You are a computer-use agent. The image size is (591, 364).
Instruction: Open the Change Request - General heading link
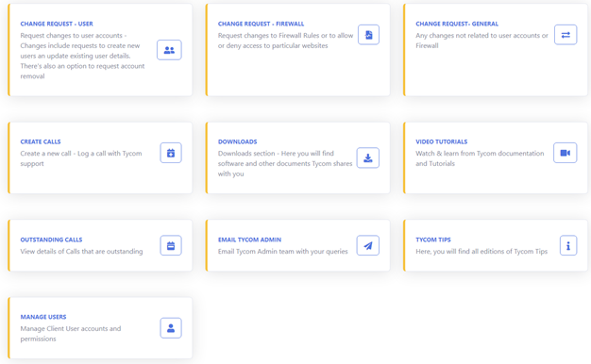(x=457, y=24)
